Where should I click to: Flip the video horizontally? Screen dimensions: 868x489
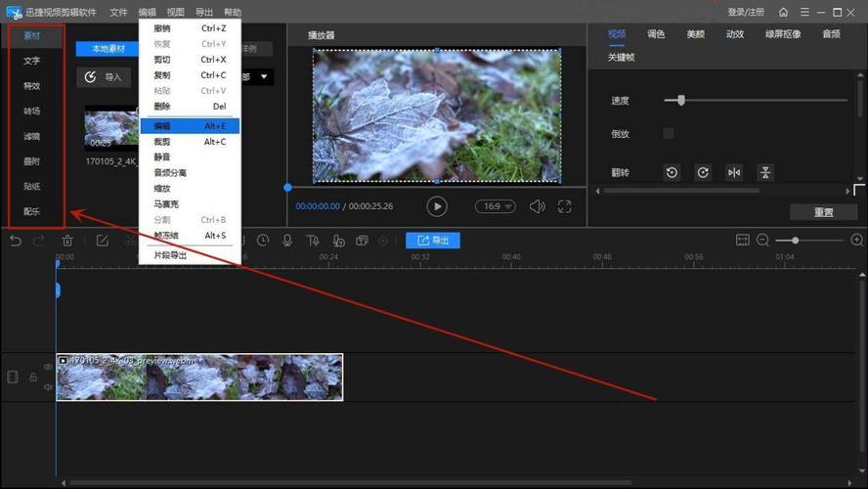coord(734,172)
